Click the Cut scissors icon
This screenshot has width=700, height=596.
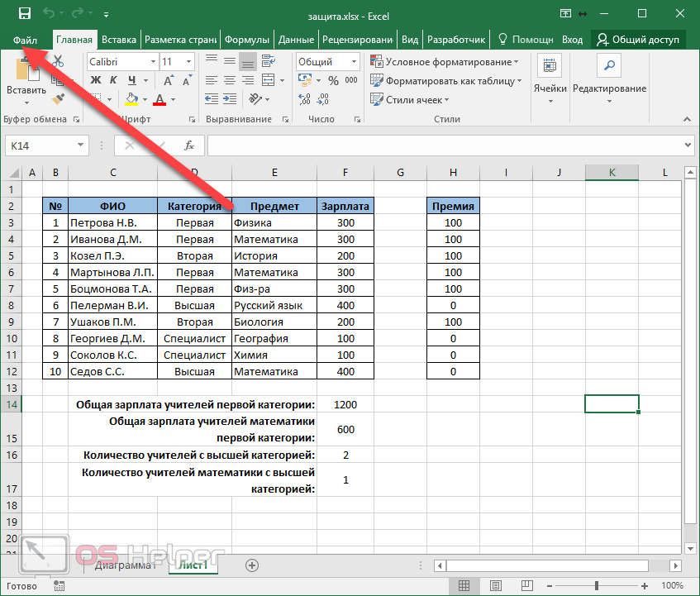[58, 61]
